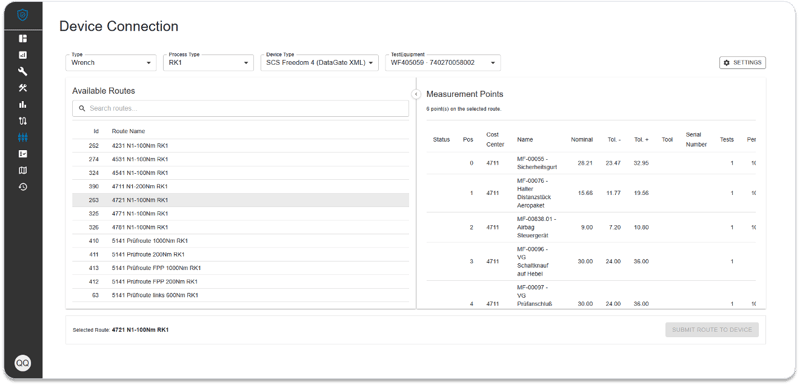Open the Type dropdown showing Wrench
The height and width of the screenshot is (385, 800).
[111, 63]
